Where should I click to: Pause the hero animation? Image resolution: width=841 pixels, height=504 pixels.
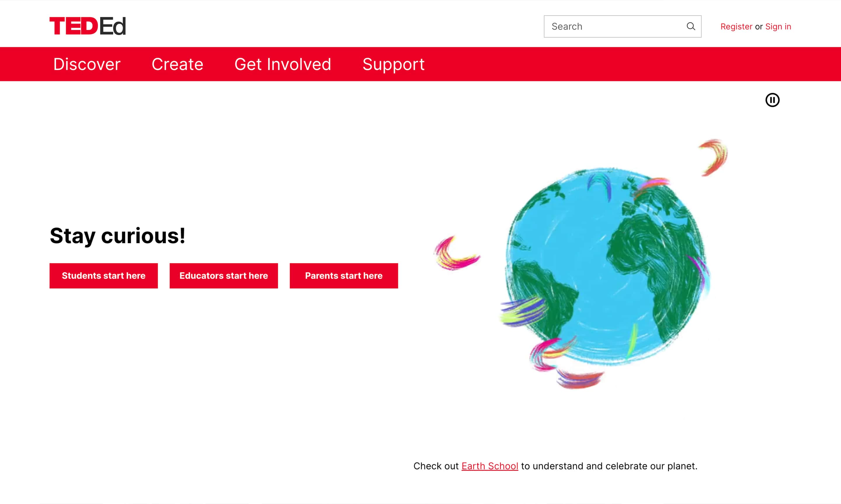[772, 100]
